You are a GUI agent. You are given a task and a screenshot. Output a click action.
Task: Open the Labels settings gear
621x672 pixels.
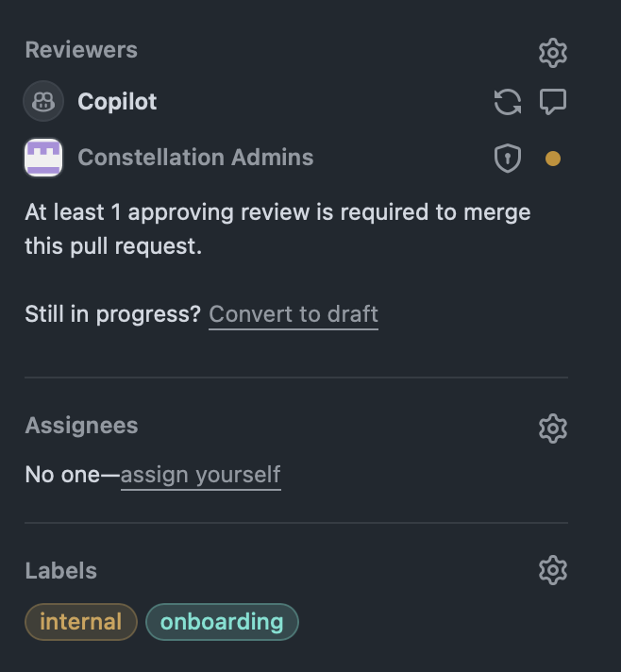pos(552,570)
